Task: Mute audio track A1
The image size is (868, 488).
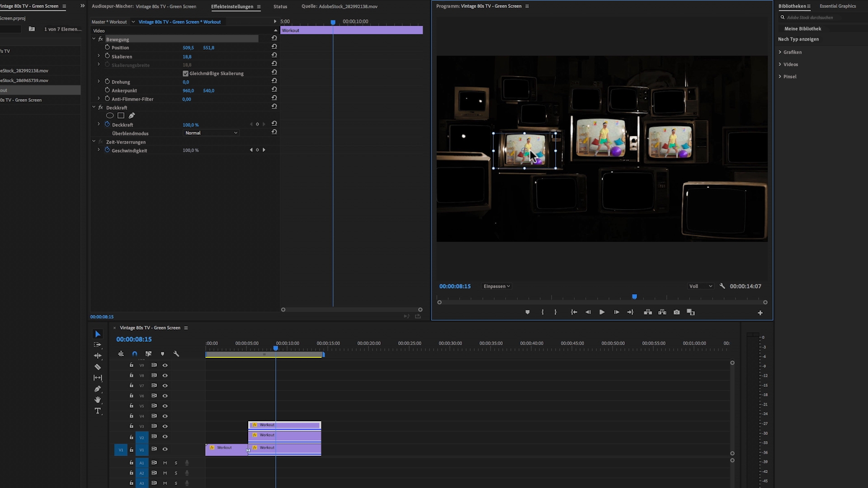Action: tap(165, 463)
